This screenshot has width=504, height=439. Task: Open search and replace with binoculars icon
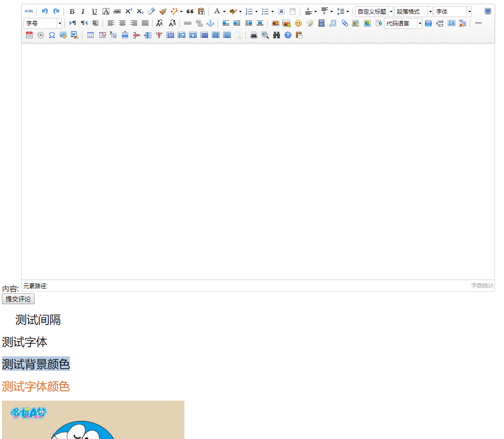coord(277,35)
